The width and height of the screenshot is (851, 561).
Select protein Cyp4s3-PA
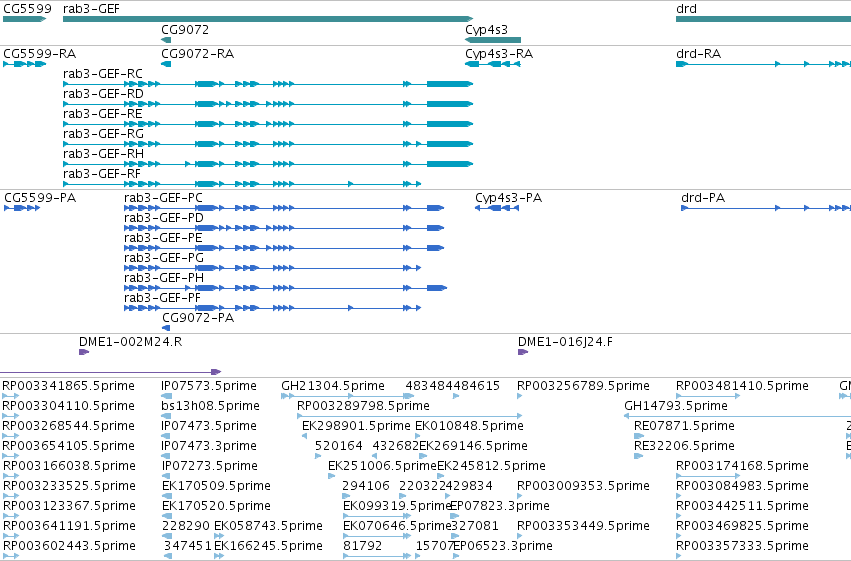tap(509, 197)
